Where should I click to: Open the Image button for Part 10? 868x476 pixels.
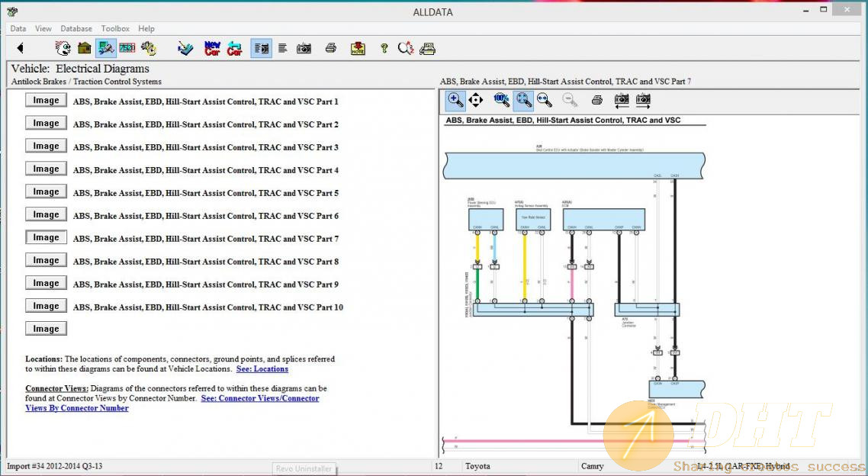[x=46, y=307]
